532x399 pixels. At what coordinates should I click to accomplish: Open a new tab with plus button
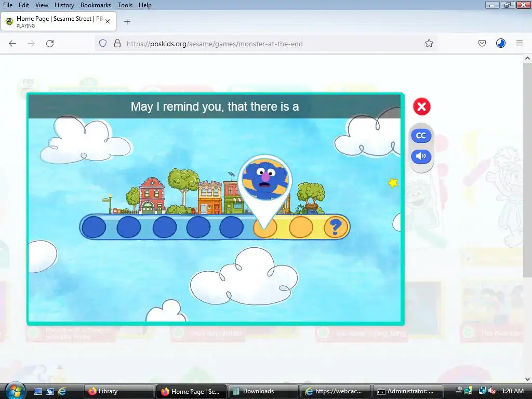pos(127,22)
